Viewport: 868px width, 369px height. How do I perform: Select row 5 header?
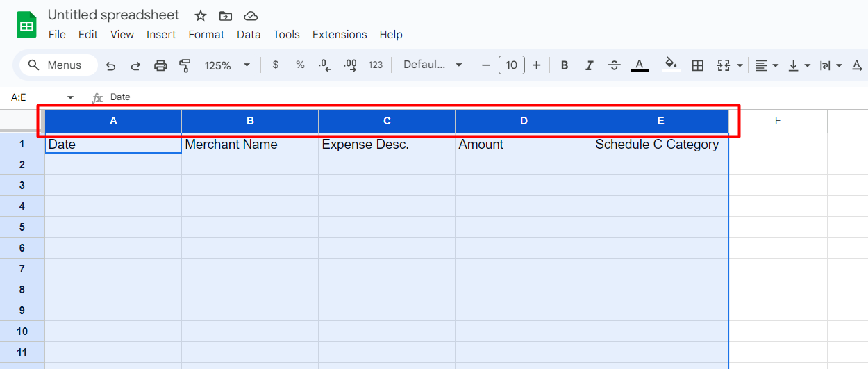22,227
